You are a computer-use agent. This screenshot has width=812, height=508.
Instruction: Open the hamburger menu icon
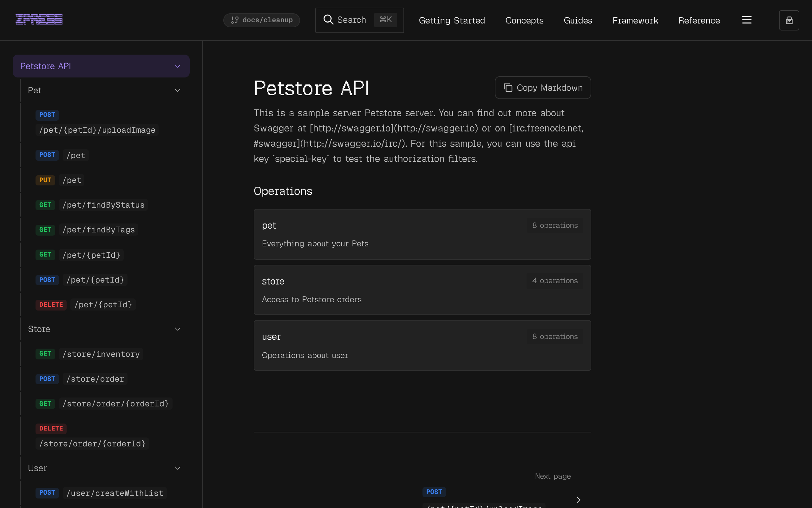[747, 20]
